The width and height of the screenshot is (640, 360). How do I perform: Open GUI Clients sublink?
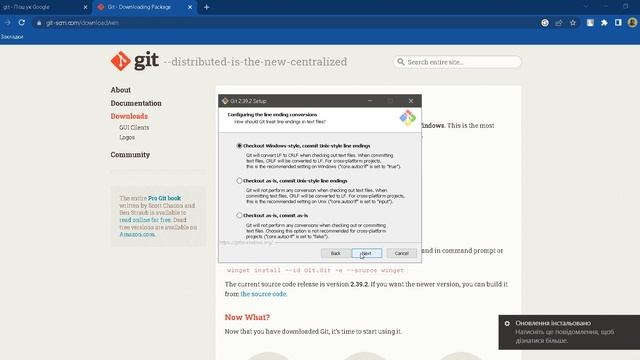[x=134, y=127]
